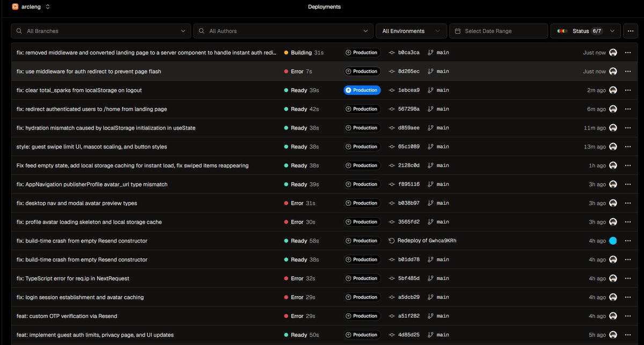Open deployment 'fix: use middleware for auth redirect'
This screenshot has height=345, width=644.
click(x=89, y=71)
